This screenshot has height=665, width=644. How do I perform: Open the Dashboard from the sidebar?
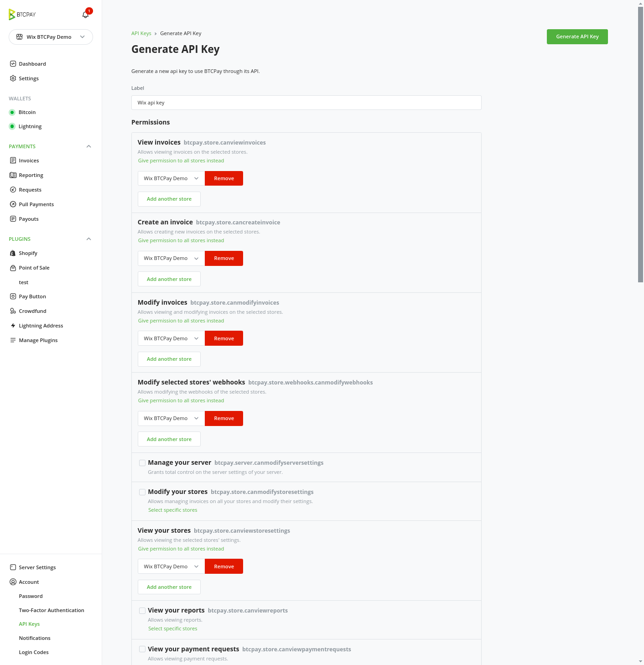coord(32,63)
